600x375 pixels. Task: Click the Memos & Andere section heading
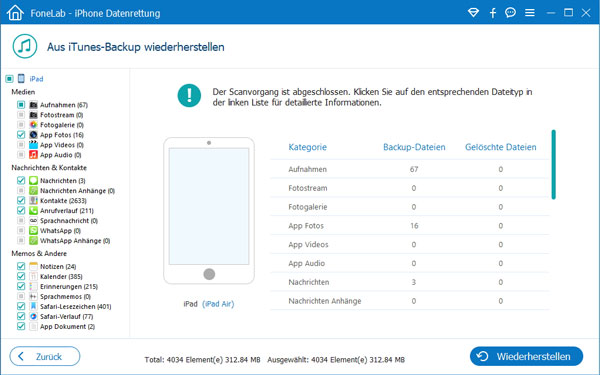click(39, 253)
